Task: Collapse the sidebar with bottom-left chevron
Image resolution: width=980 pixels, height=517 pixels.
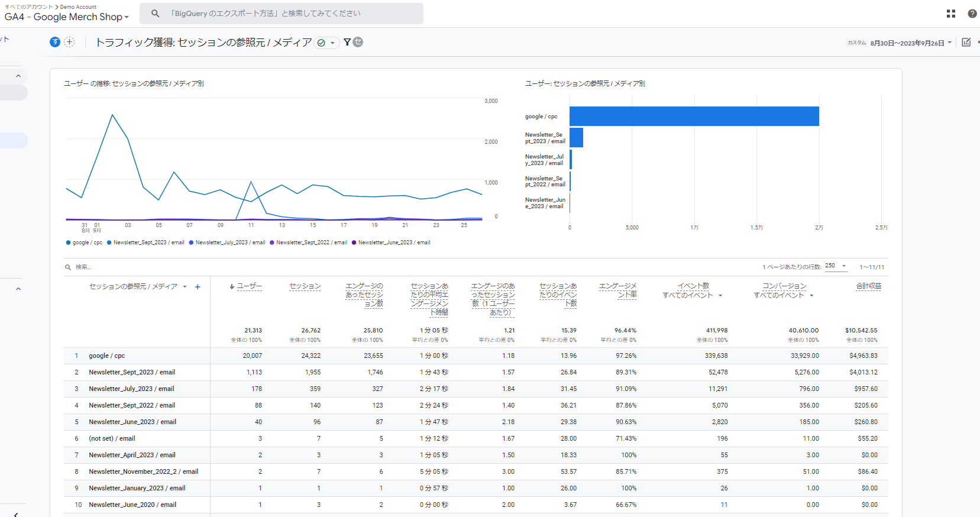Action: 16,514
